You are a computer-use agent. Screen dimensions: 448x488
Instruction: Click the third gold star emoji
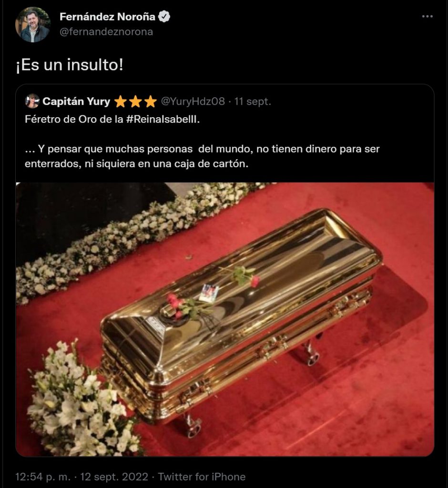[151, 102]
